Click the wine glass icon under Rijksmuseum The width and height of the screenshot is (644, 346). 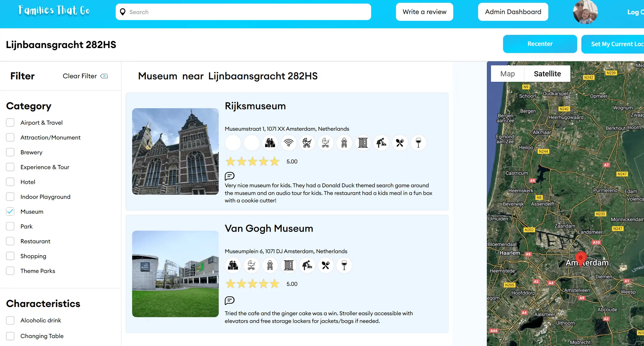tap(419, 143)
